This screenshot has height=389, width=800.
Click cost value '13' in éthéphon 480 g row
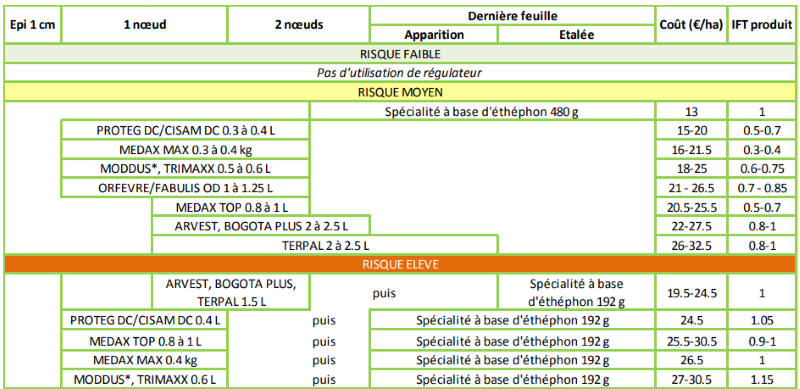691,112
